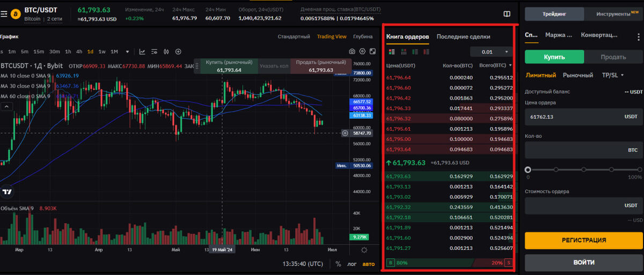Select Продать side toggle
This screenshot has height=275, width=644.
tap(613, 57)
